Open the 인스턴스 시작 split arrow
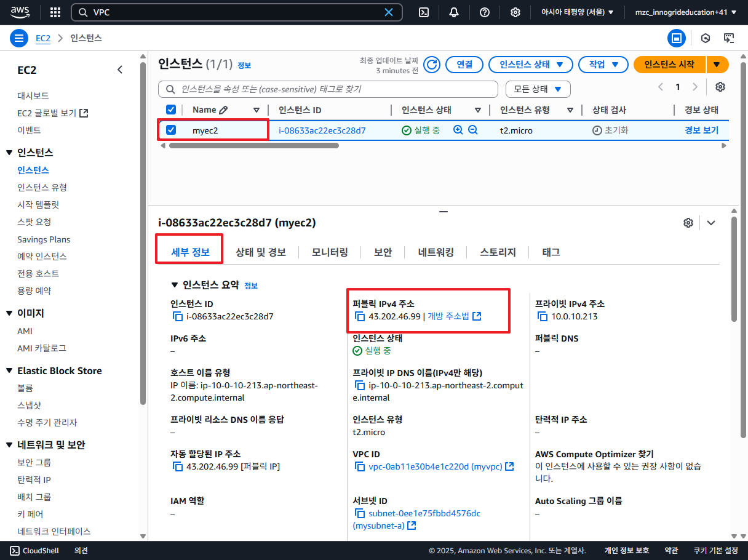Viewport: 748px width, 560px height. tap(717, 65)
